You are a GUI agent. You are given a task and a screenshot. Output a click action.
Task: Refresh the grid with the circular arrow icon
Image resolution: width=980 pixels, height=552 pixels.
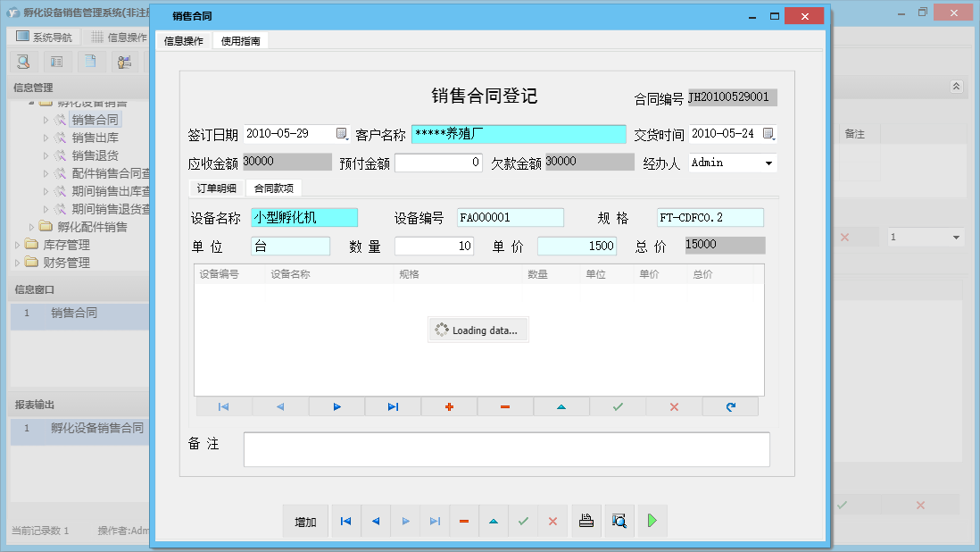[730, 406]
